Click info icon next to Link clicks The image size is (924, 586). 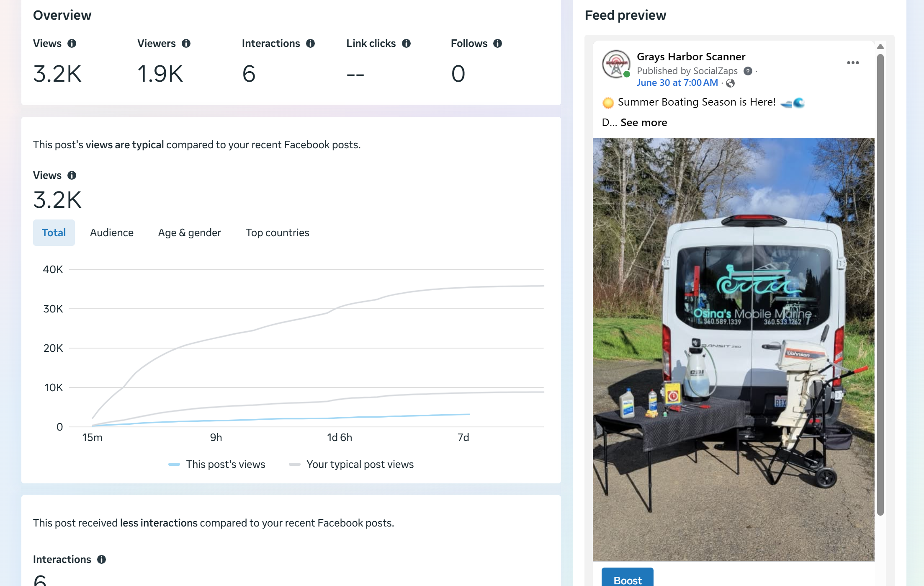point(407,44)
